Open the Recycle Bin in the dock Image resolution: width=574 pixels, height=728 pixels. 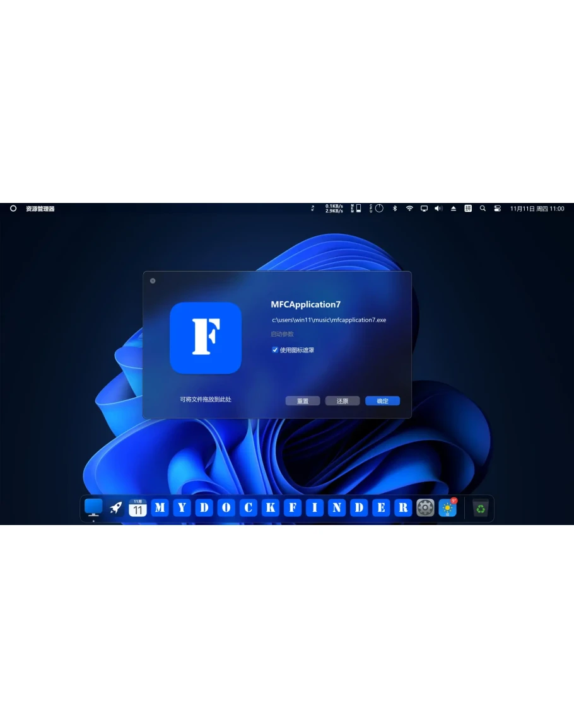pyautogui.click(x=481, y=507)
